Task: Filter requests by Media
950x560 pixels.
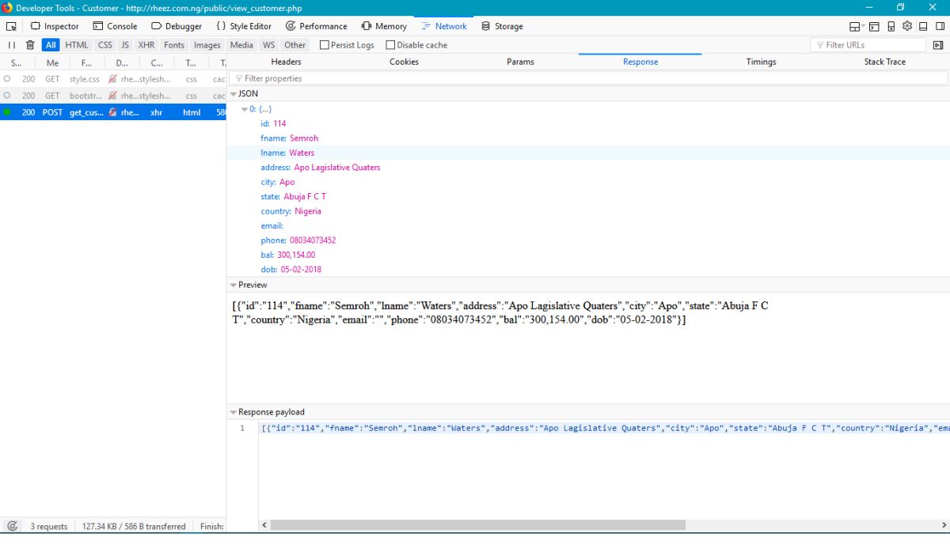Action: pyautogui.click(x=241, y=45)
